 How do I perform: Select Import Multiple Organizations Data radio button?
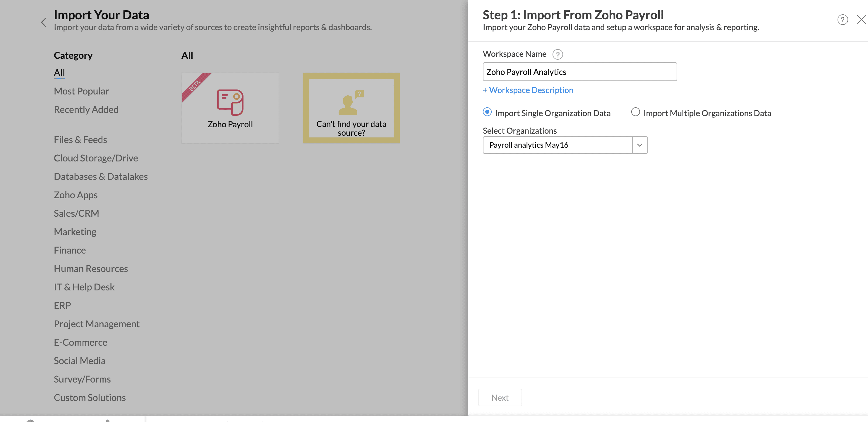tap(635, 112)
